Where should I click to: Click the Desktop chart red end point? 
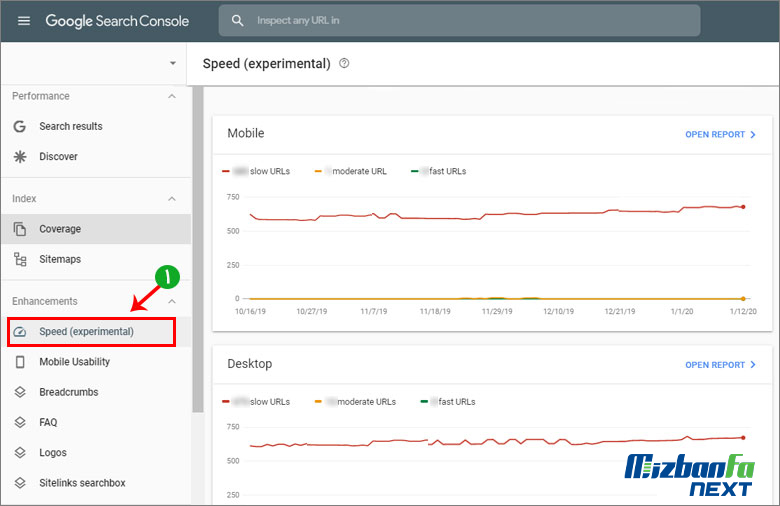(x=743, y=438)
